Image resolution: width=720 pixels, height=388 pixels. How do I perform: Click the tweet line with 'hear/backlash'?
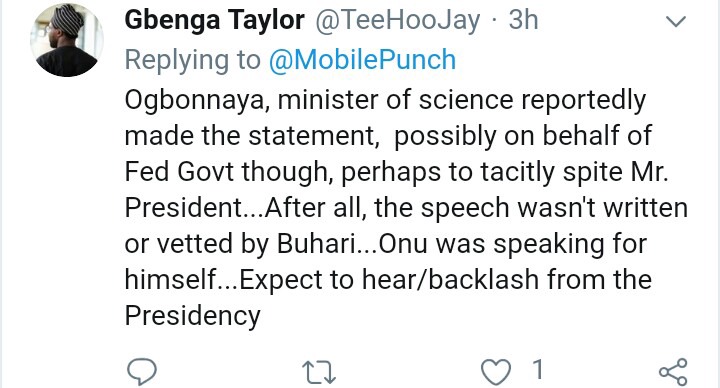[x=388, y=280]
